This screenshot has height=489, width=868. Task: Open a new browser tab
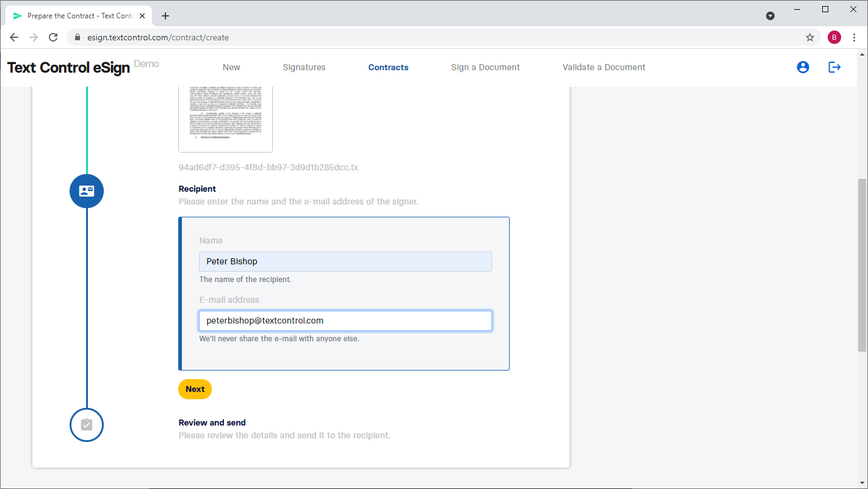pyautogui.click(x=165, y=16)
